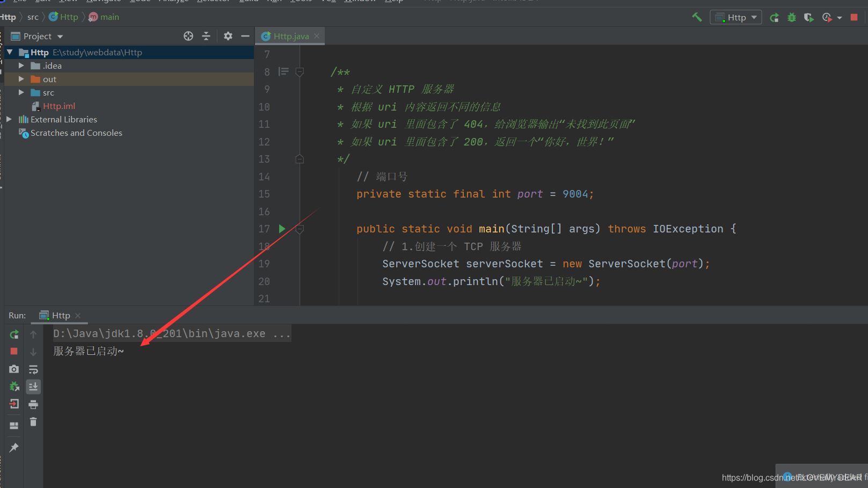Viewport: 868px width, 488px height.
Task: Click the Debug bug icon in top toolbar
Action: click(791, 17)
